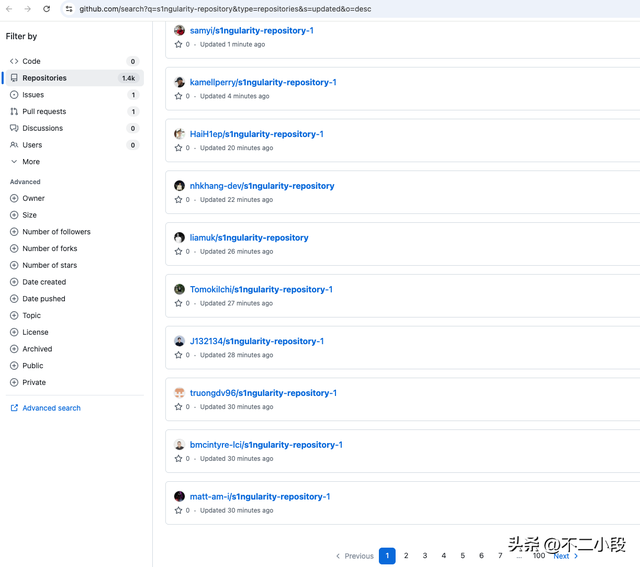Viewport: 640px width, 567px height.
Task: Select the Repositories filter
Action: [74, 78]
